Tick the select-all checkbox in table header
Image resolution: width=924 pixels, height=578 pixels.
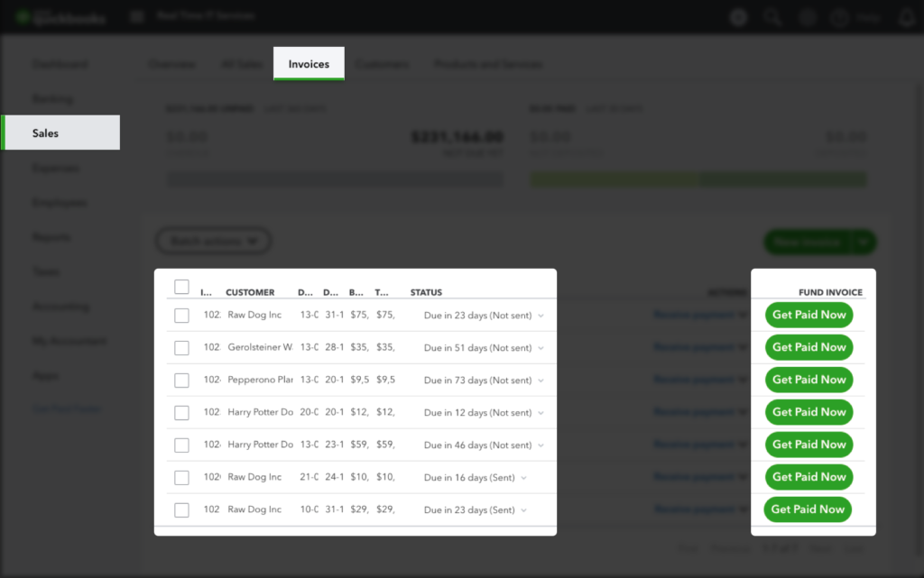coord(181,287)
